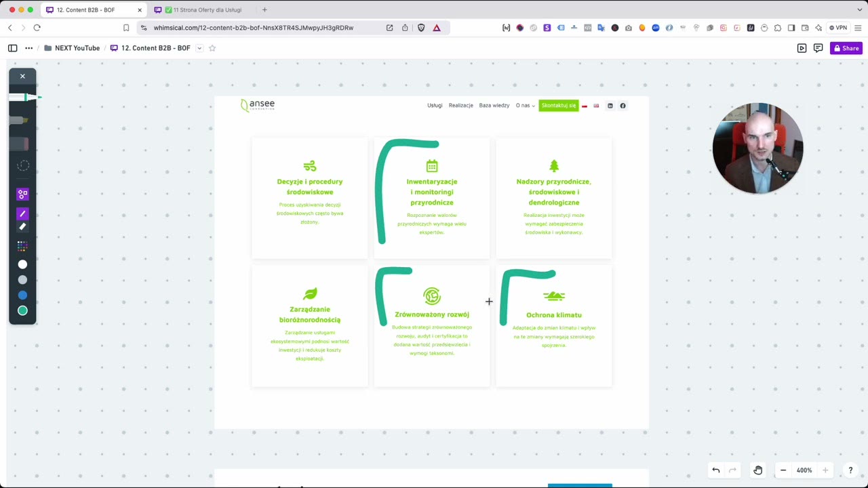Select the eraser tool in drawing toolbar
The height and width of the screenshot is (488, 868).
tap(22, 227)
